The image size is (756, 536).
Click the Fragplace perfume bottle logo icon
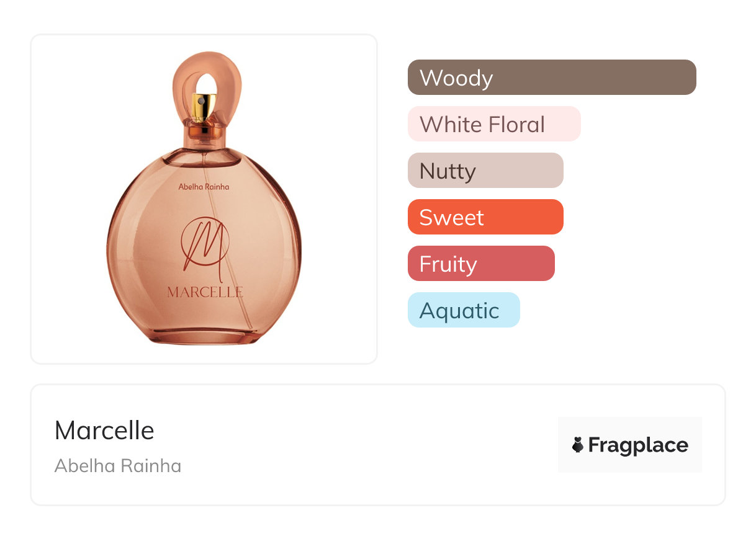click(x=578, y=445)
